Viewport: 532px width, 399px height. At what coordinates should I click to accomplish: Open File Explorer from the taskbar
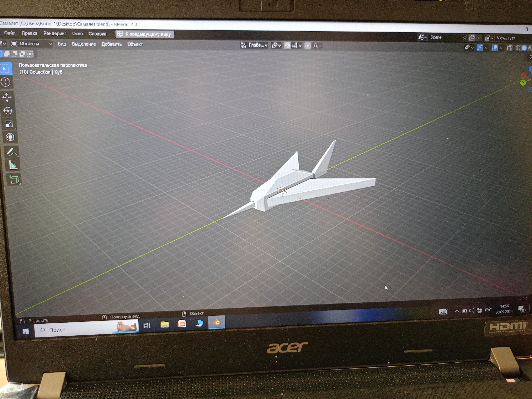coord(165,324)
